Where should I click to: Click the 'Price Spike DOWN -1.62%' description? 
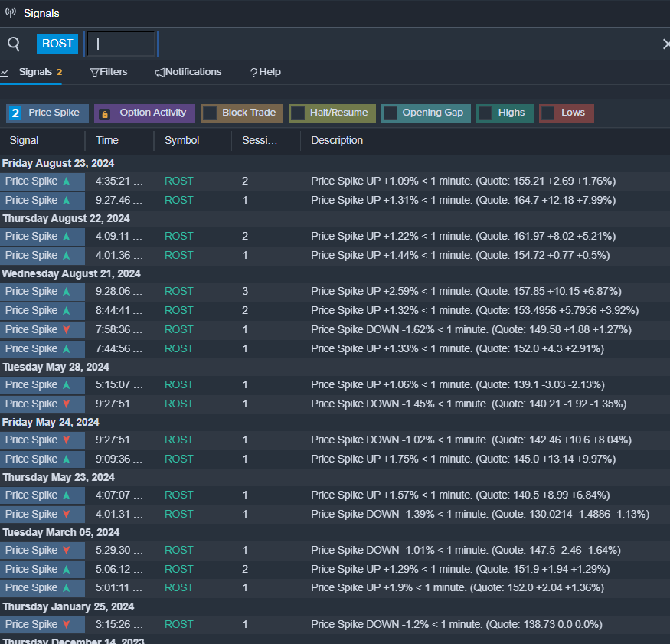tap(472, 329)
